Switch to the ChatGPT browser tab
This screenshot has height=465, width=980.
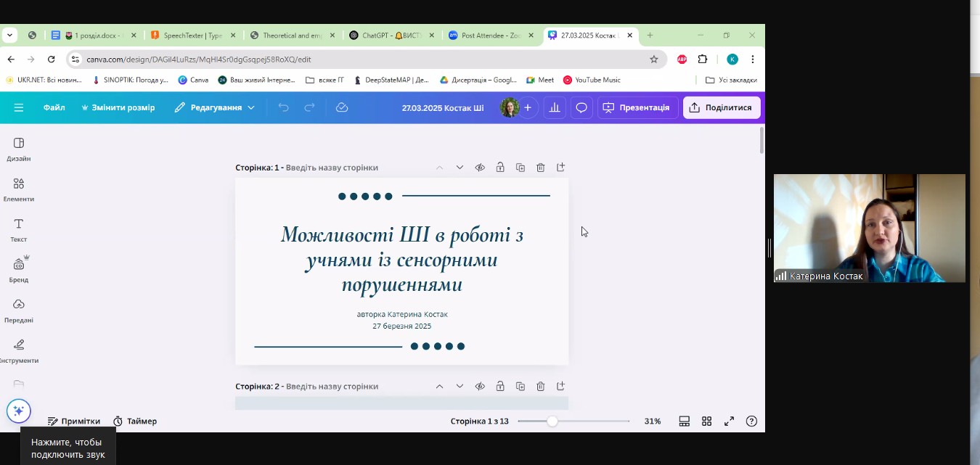click(391, 35)
